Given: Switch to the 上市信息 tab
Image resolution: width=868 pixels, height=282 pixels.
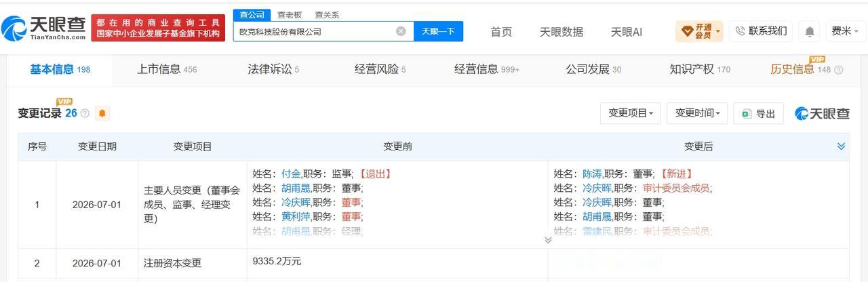Looking at the screenshot, I should 167,69.
